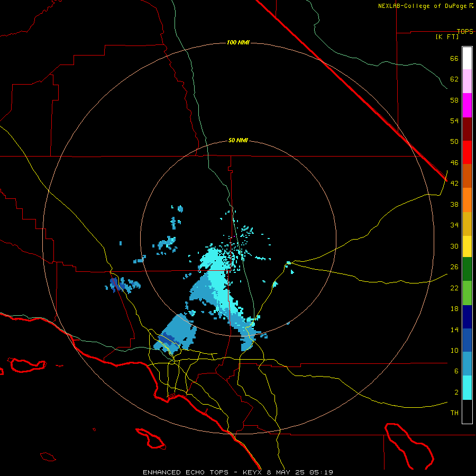Select the navy 22 legend swatch
This screenshot has height=476, width=476.
pyautogui.click(x=467, y=317)
